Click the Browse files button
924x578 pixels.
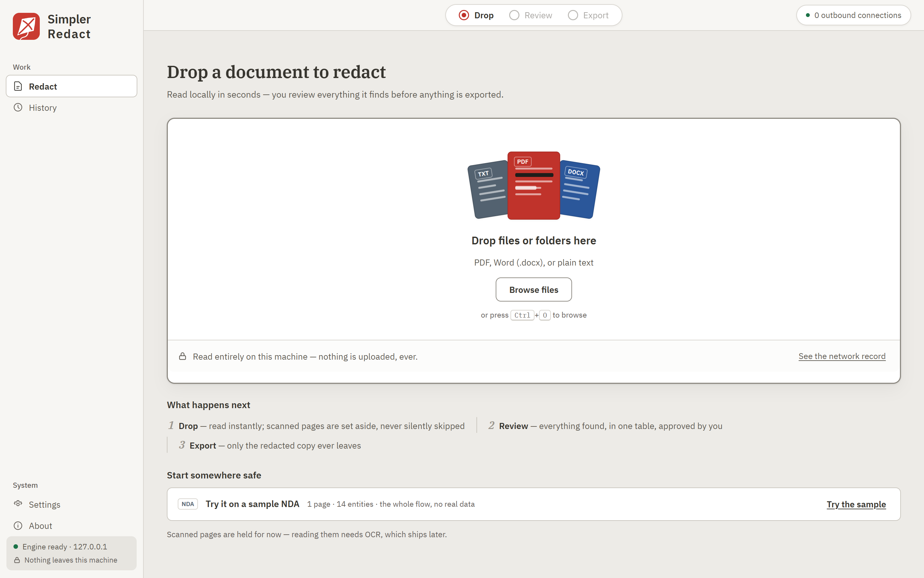click(x=534, y=289)
